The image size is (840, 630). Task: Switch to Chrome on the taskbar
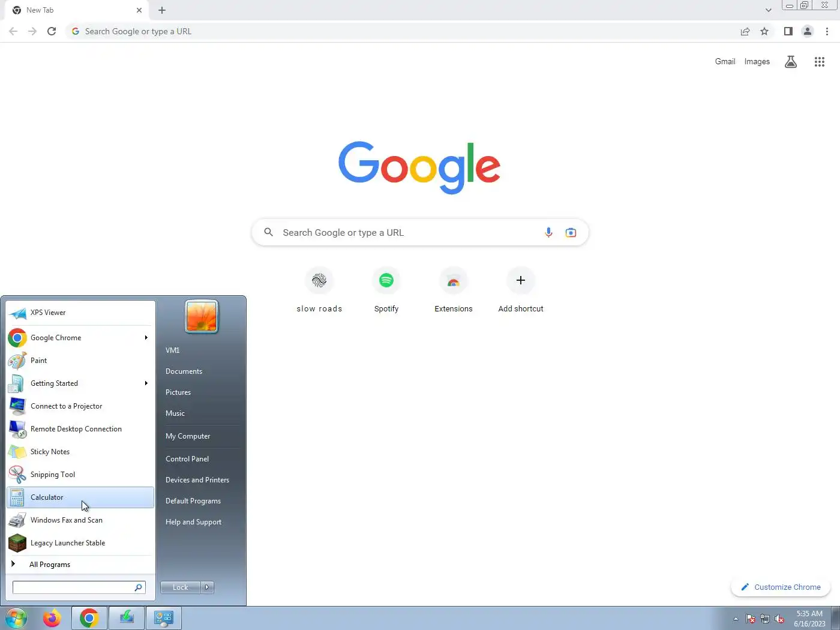tap(89, 618)
